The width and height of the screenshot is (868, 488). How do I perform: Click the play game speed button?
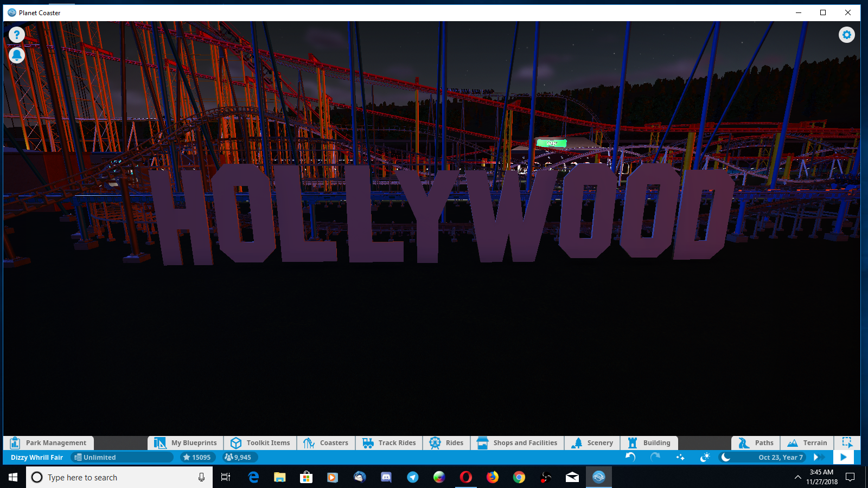click(x=843, y=457)
